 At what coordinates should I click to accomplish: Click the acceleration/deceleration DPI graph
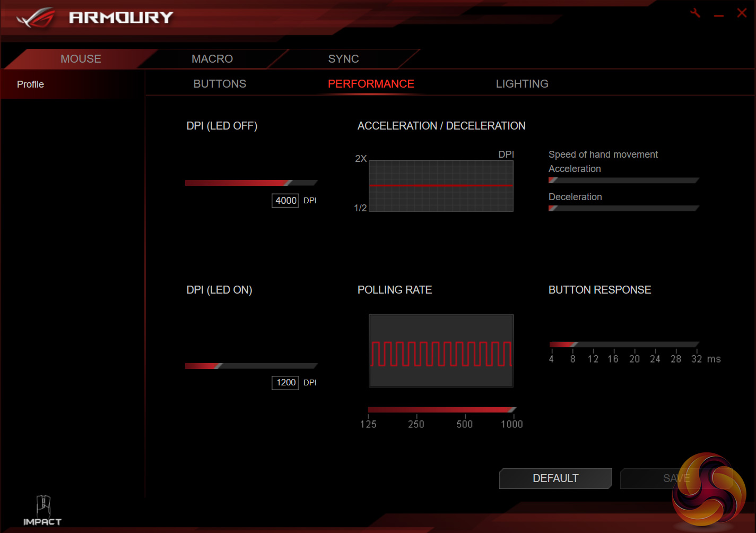click(441, 186)
